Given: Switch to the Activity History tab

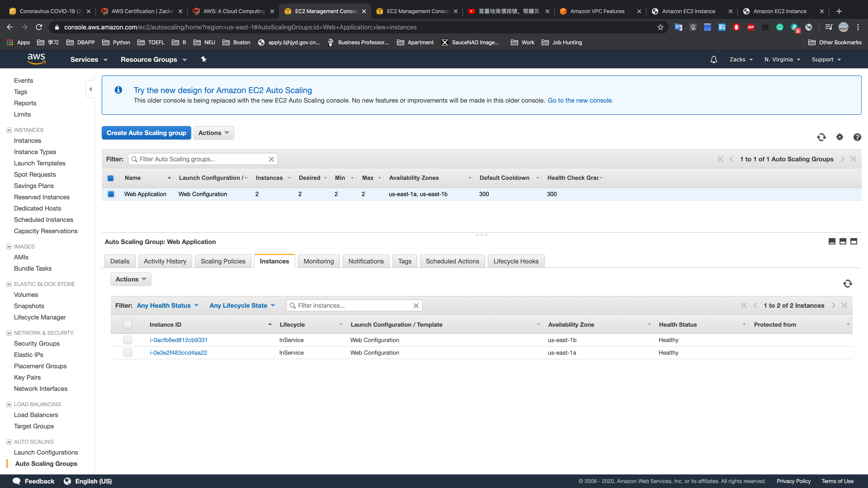Looking at the screenshot, I should (x=165, y=261).
